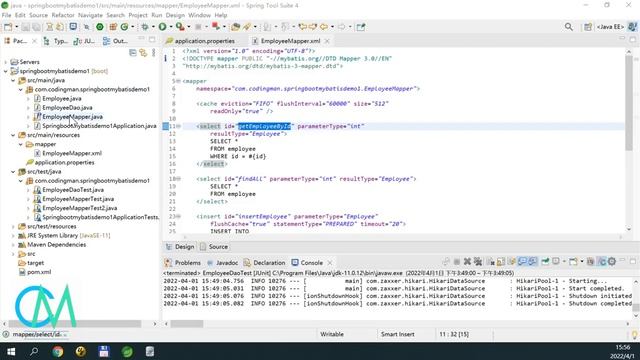640x360 pixels.
Task: Click Console settings gear icon
Action: pyautogui.click(x=611, y=262)
